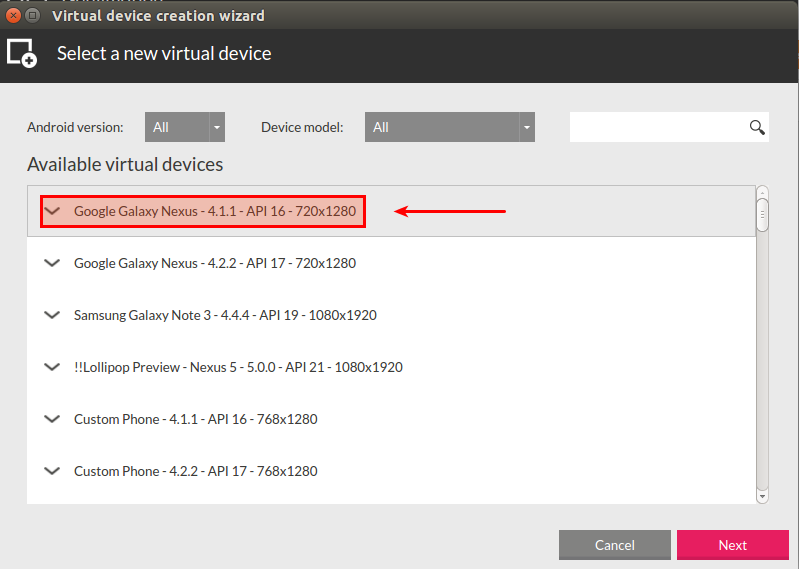
Task: Click the device list scrollbar thumb
Action: [x=762, y=215]
